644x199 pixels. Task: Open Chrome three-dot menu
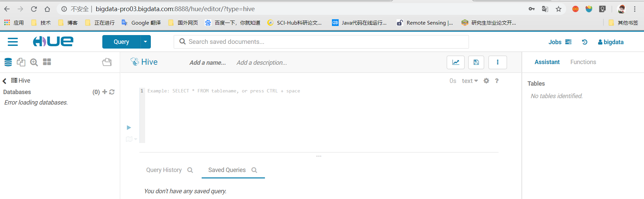coord(635,9)
